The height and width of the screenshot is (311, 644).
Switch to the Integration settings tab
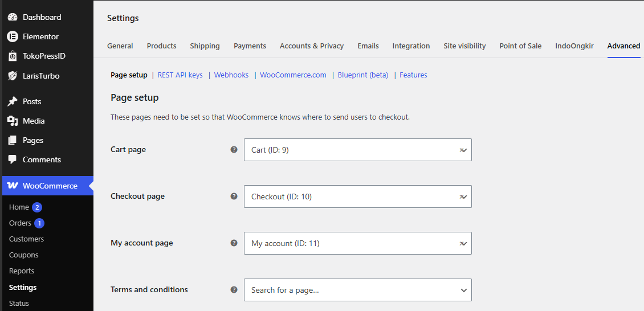click(x=411, y=46)
